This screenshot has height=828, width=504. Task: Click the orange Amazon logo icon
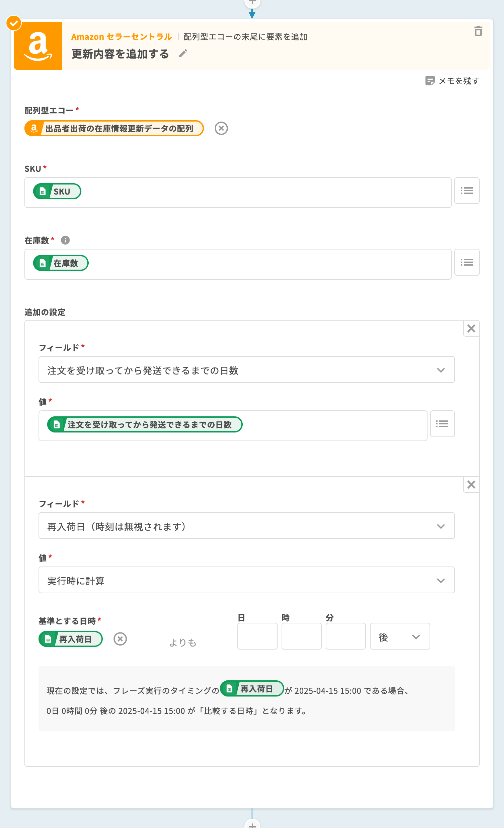pyautogui.click(x=38, y=46)
